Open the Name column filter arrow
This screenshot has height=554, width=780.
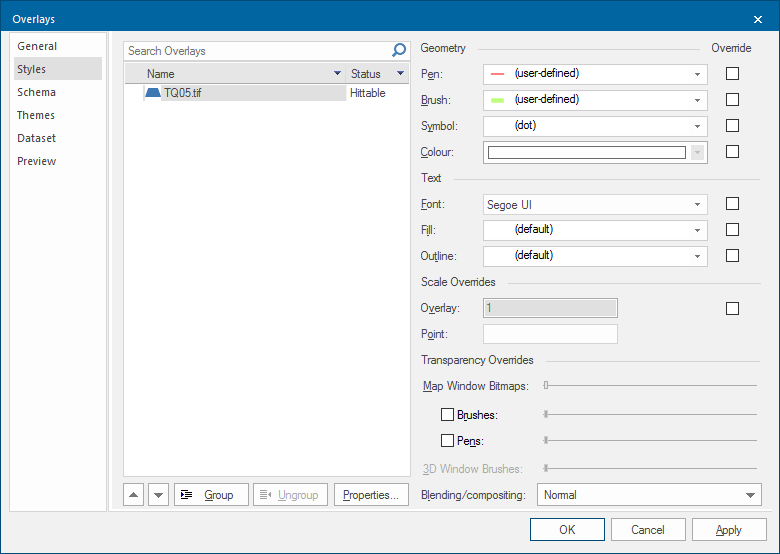pos(337,74)
